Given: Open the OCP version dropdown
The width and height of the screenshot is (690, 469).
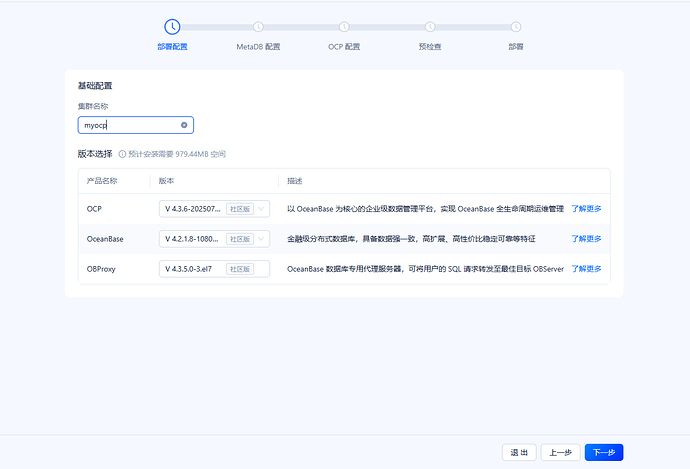Looking at the screenshot, I should (x=214, y=209).
